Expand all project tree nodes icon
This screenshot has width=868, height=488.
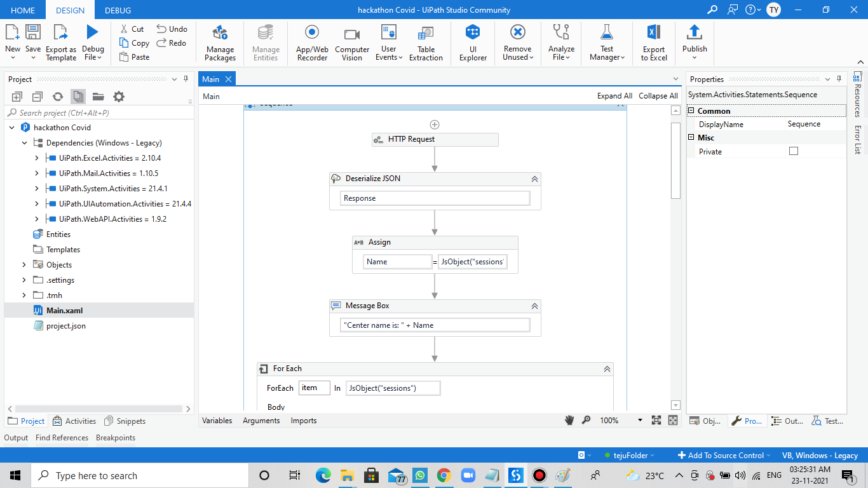tap(17, 97)
